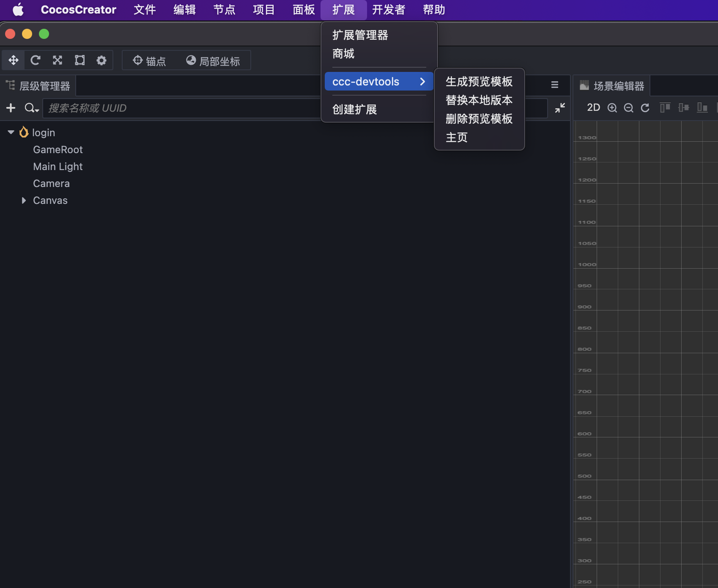The height and width of the screenshot is (588, 718).
Task: Select the Move transform tool
Action: tap(13, 60)
